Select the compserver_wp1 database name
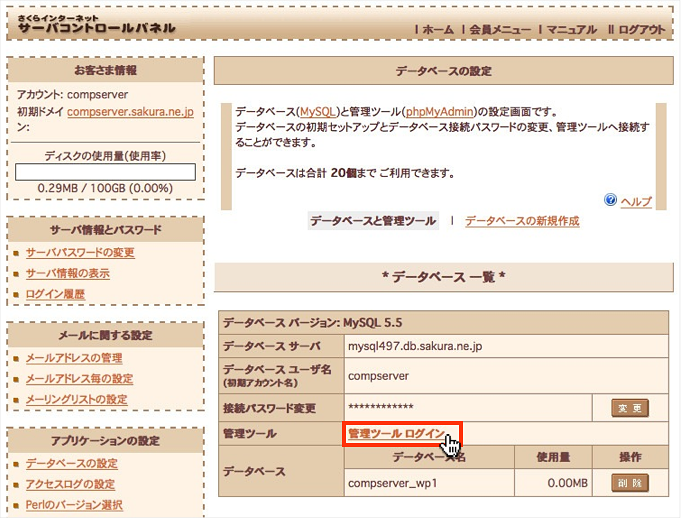681x518 pixels. click(x=392, y=483)
